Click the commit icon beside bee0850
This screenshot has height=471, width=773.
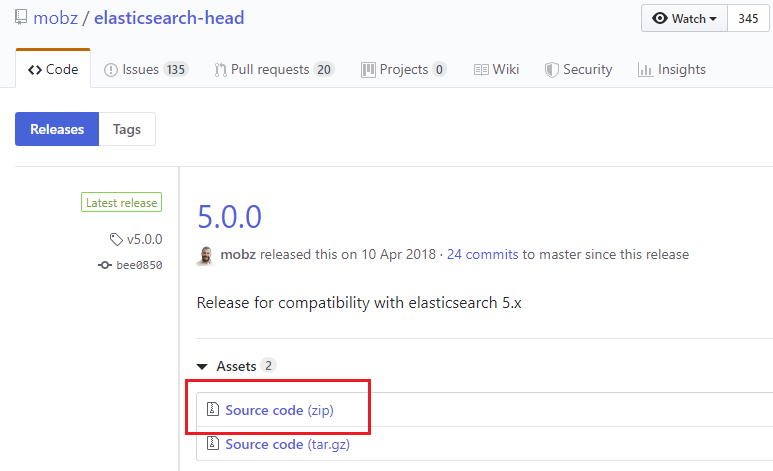[x=105, y=265]
